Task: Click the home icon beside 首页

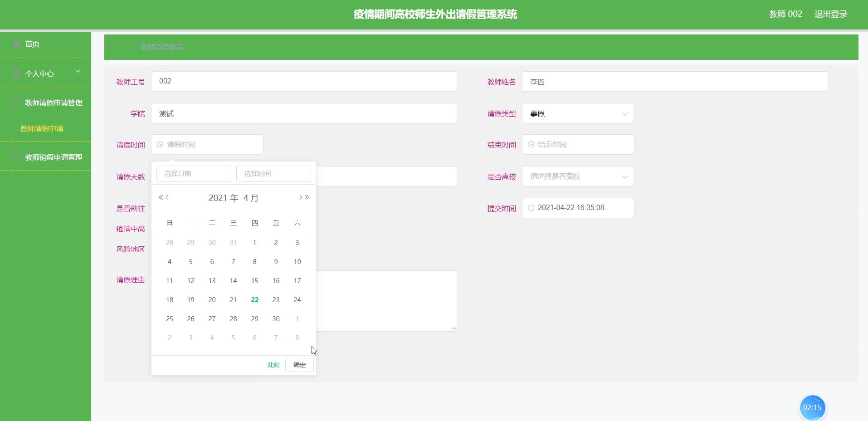Action: tap(16, 44)
